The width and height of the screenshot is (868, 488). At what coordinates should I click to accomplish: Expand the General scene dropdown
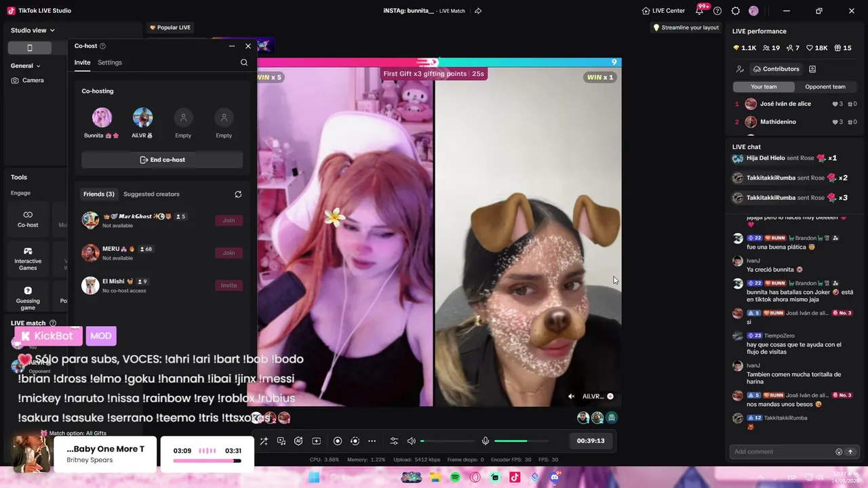pyautogui.click(x=26, y=66)
